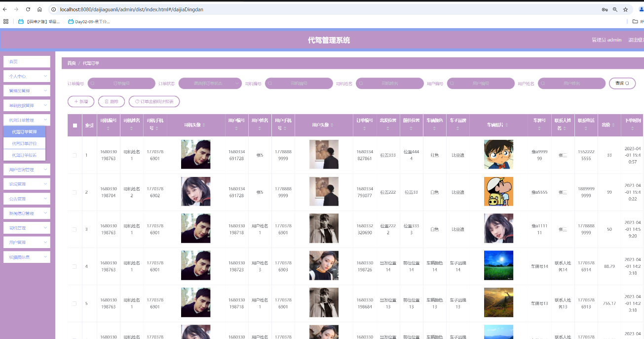Expand the 新闻信息管理 sidebar menu
644x339 pixels.
pyautogui.click(x=27, y=213)
